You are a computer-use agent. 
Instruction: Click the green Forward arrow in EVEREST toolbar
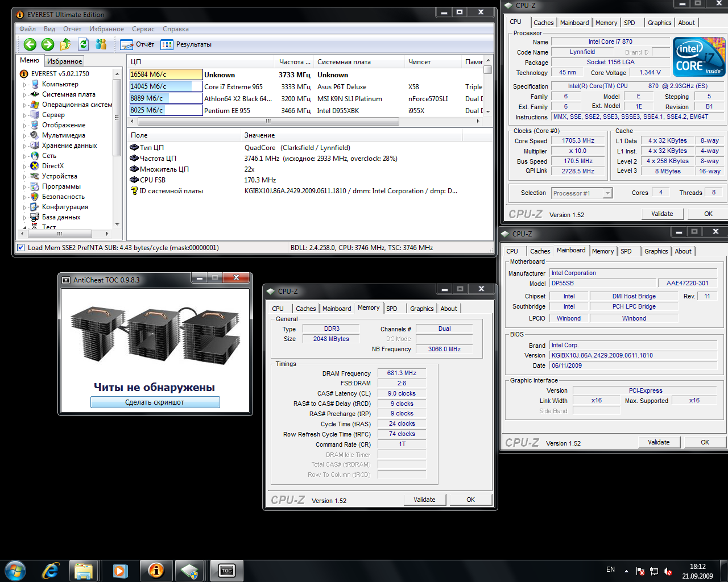(x=48, y=44)
